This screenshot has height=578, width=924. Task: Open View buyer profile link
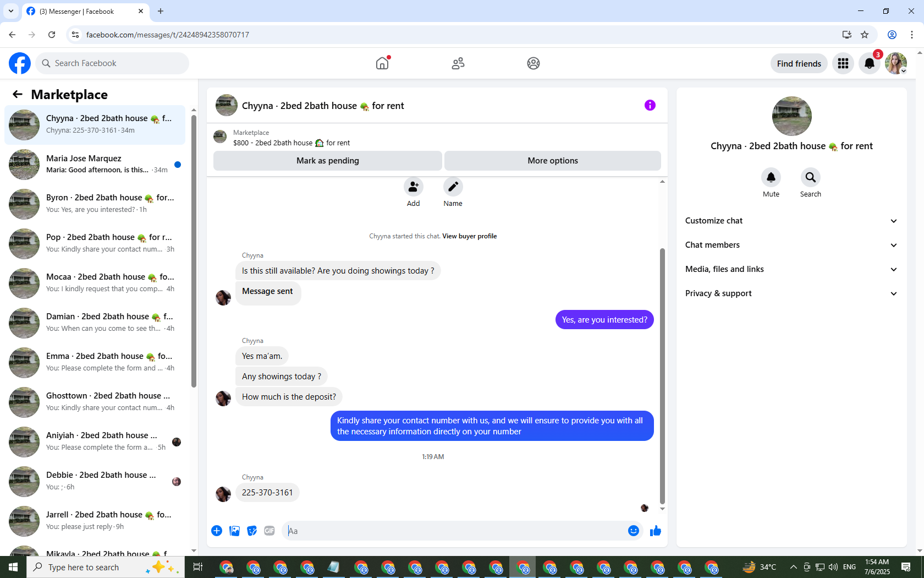(x=470, y=236)
